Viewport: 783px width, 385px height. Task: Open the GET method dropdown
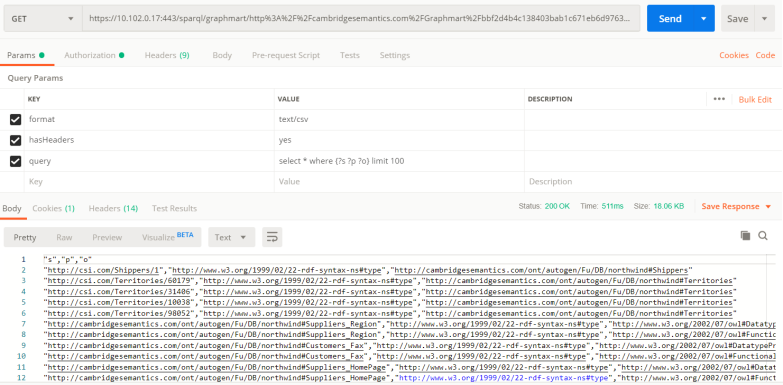pos(43,18)
